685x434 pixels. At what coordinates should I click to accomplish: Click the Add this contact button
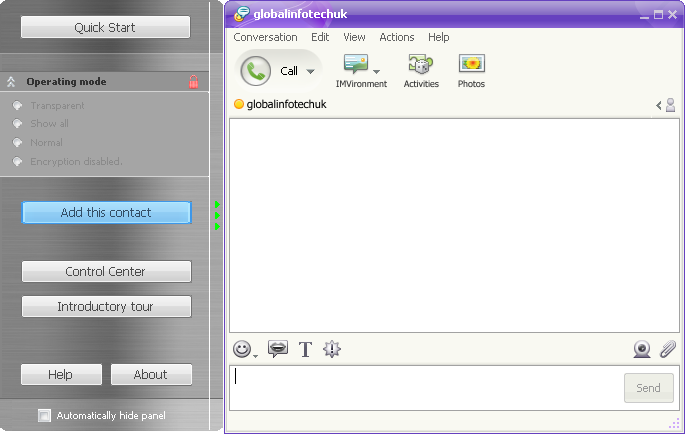tap(107, 212)
